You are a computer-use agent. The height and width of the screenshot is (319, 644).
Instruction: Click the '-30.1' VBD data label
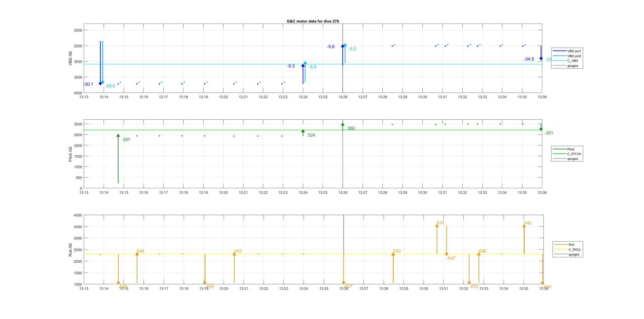coord(88,84)
